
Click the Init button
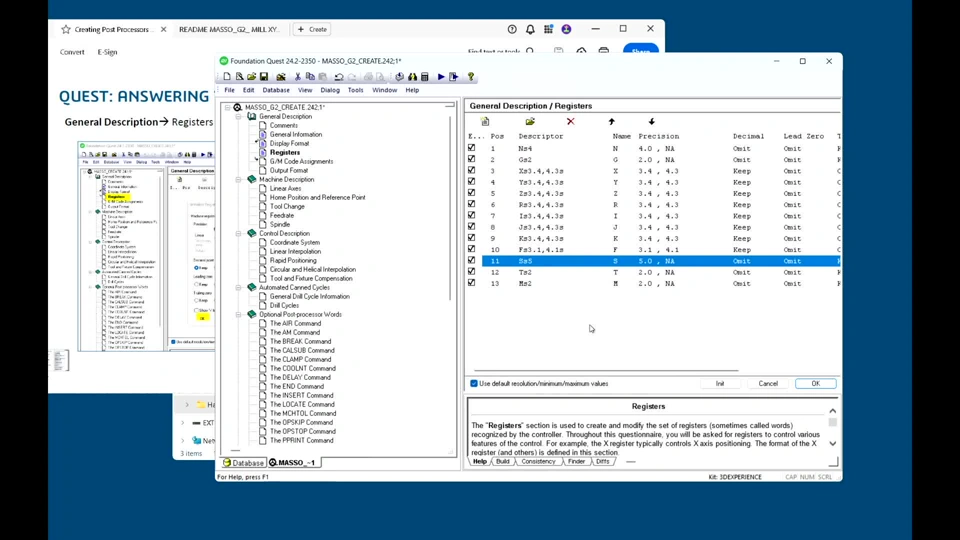tap(720, 384)
